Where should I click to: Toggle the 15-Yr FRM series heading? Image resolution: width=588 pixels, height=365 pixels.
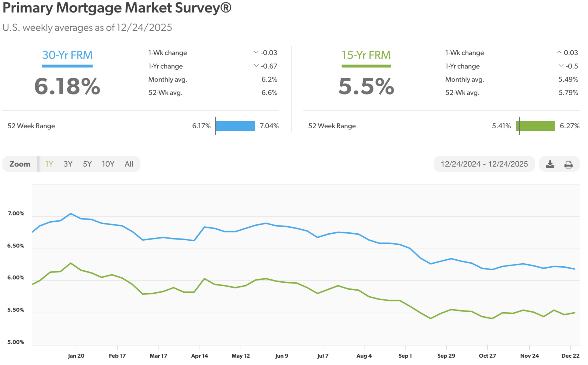point(366,55)
